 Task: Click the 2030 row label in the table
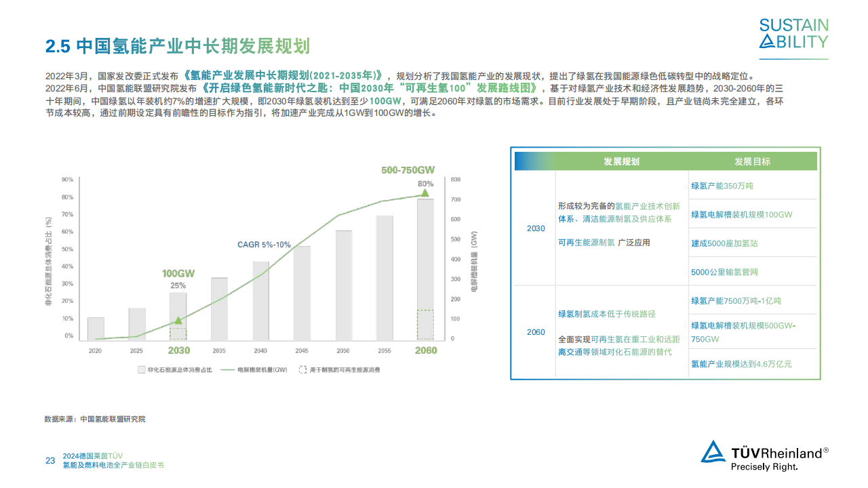click(x=536, y=228)
